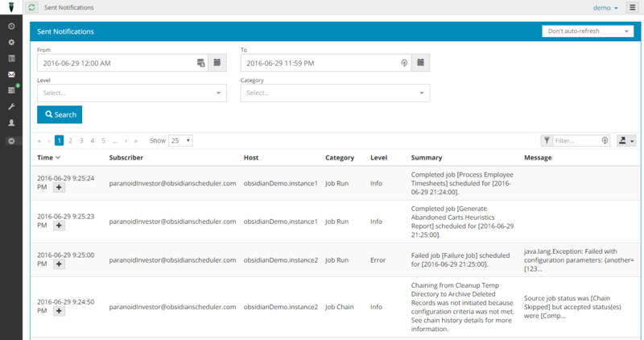644x340 pixels.
Task: Go to page 5 of results
Action: click(x=104, y=141)
